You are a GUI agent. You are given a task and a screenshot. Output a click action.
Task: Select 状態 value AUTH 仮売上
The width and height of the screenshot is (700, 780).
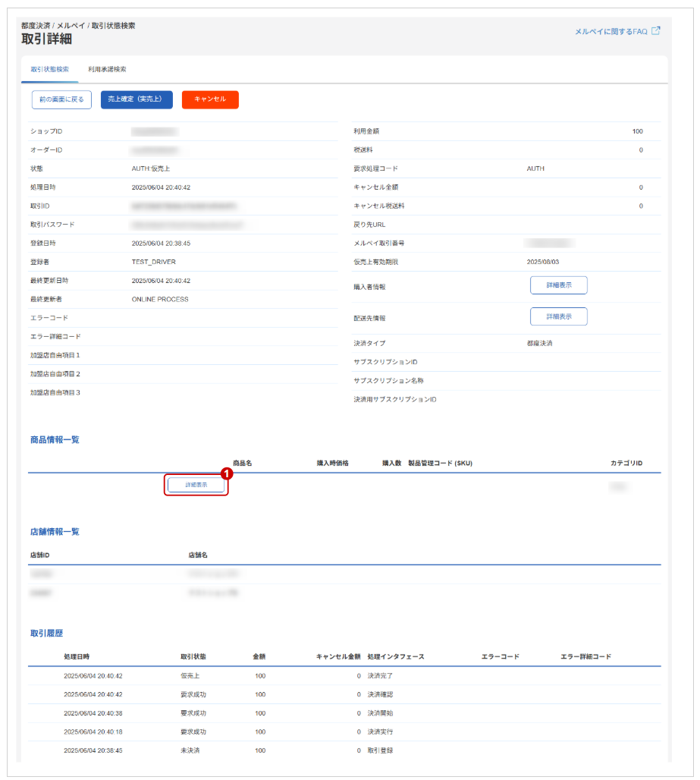coord(151,168)
